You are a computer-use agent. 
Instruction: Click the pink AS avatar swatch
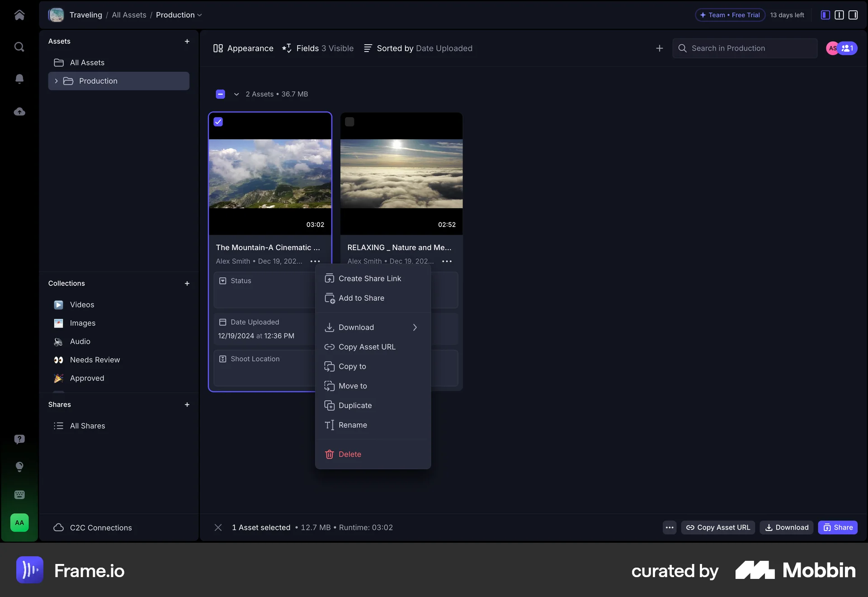coord(833,48)
